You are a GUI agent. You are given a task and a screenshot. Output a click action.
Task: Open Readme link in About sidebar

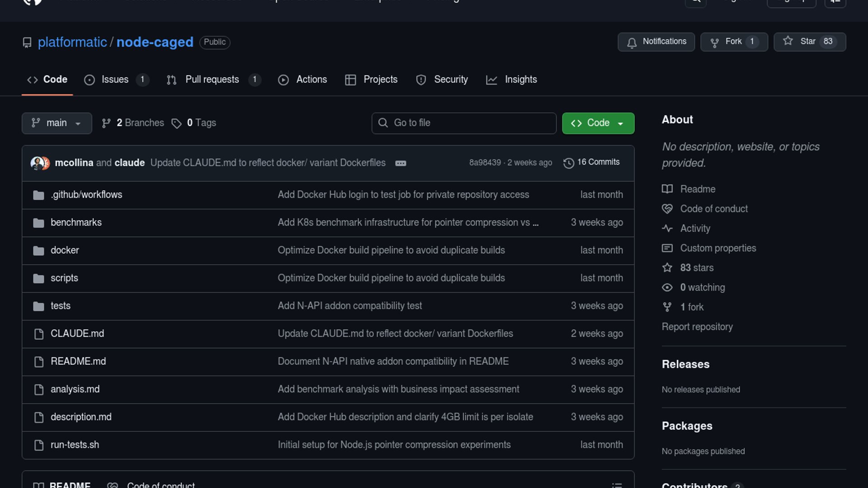click(x=698, y=189)
